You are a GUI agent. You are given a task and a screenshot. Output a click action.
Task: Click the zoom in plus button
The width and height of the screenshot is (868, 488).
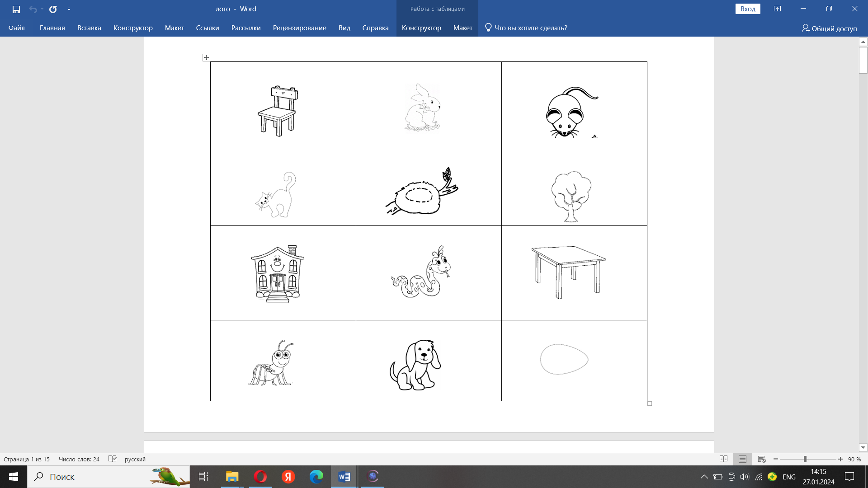[840, 459]
